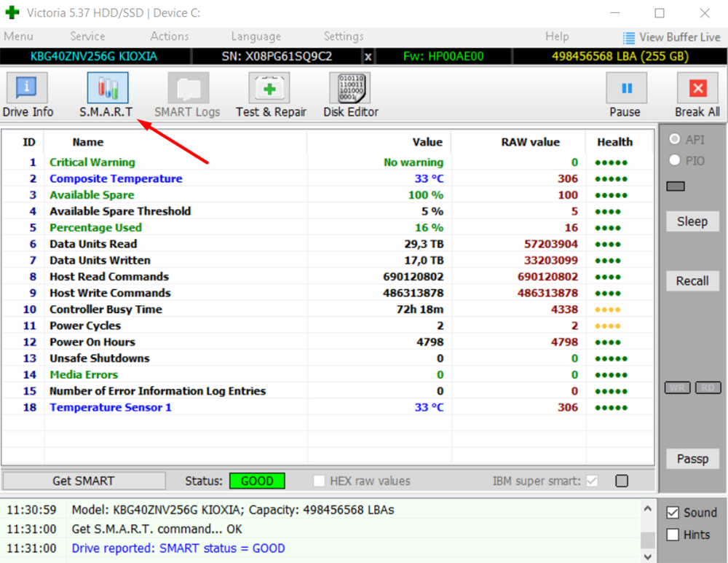Click the x next to serial number

(368, 57)
